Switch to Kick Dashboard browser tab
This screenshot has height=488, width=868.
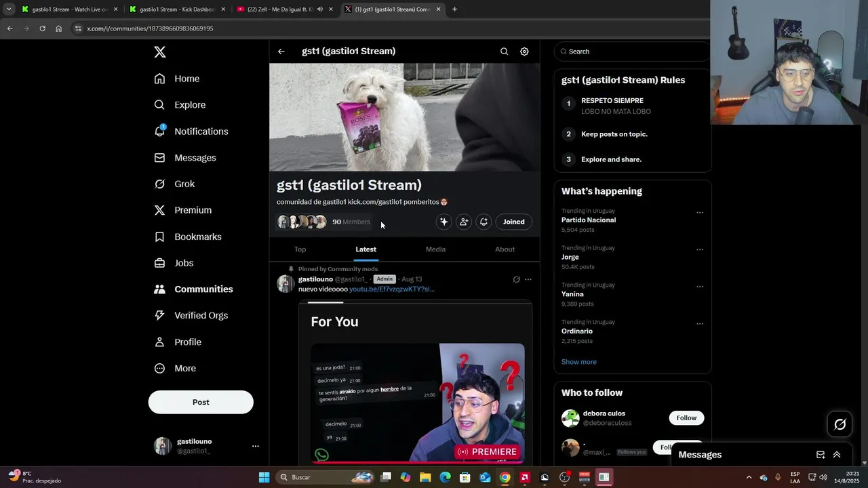click(x=177, y=9)
